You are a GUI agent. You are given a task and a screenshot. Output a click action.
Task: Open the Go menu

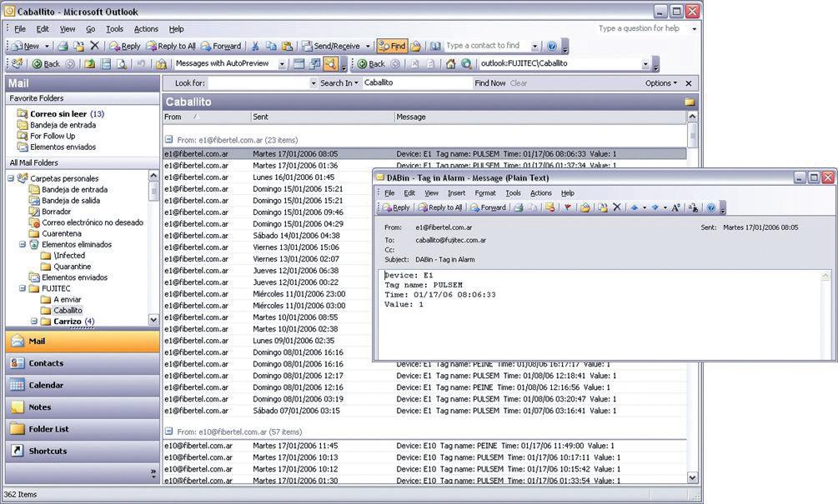pyautogui.click(x=91, y=29)
